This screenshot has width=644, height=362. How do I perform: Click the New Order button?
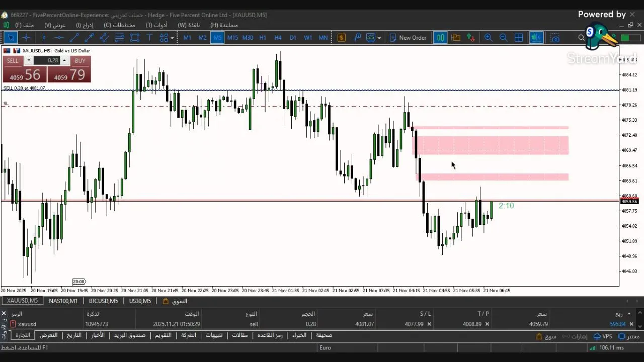[408, 38]
